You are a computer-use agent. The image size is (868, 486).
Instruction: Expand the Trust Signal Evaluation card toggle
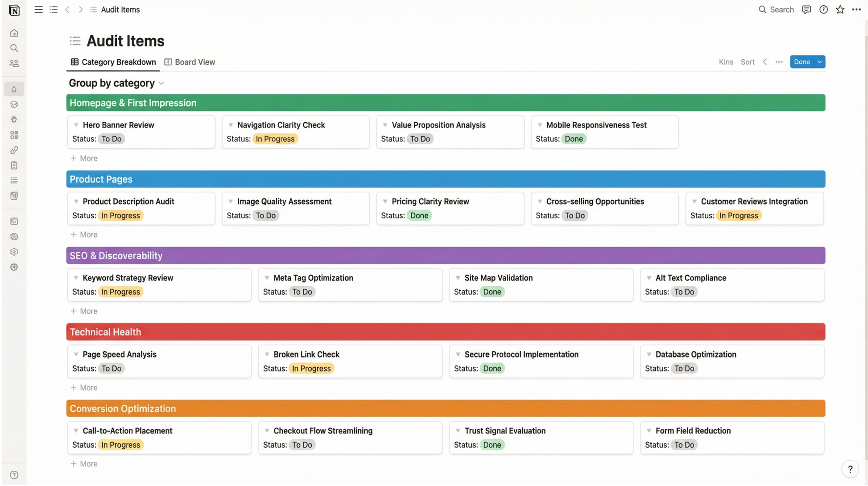click(459, 431)
